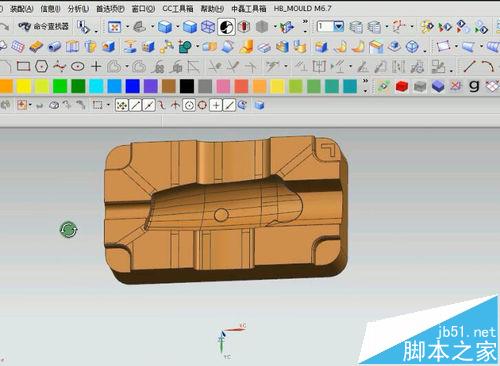Click the yellow linked-nodes pattern icon

click(x=166, y=47)
